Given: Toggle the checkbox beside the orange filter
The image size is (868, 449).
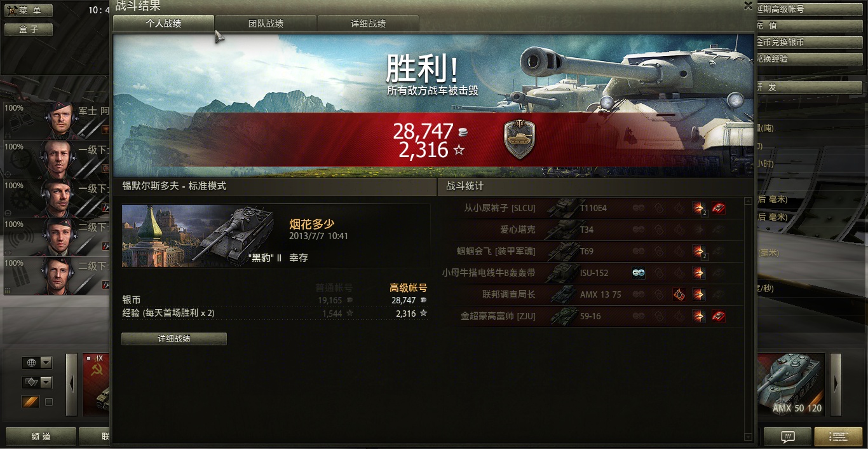Looking at the screenshot, I should 49,402.
